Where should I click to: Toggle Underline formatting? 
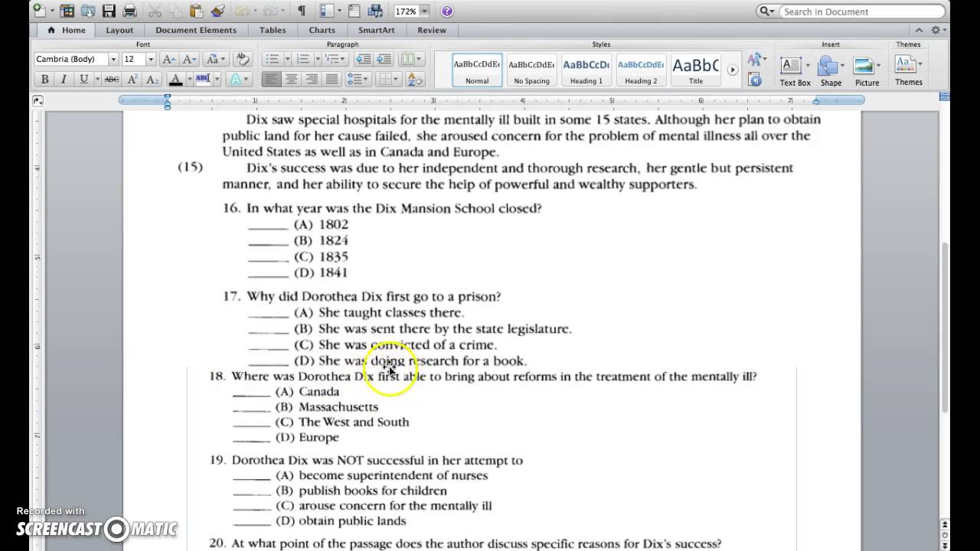click(83, 79)
